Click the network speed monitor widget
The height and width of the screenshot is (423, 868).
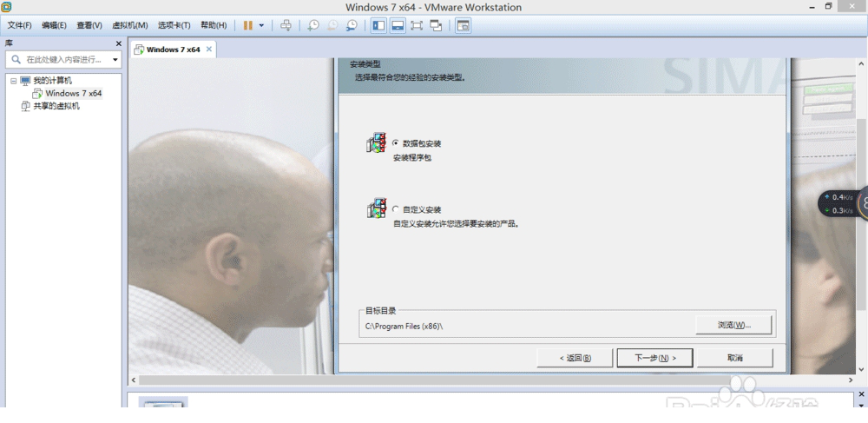[x=843, y=204]
